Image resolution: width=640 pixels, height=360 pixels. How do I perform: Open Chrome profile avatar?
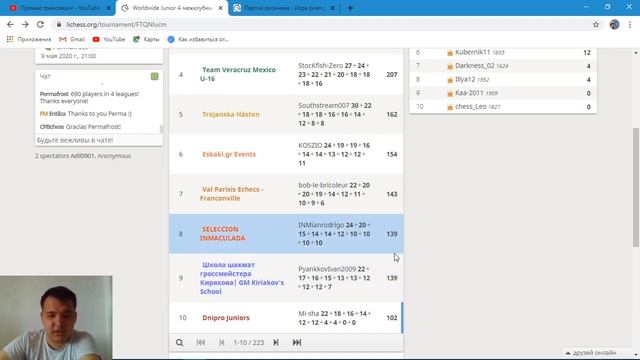pos(614,24)
